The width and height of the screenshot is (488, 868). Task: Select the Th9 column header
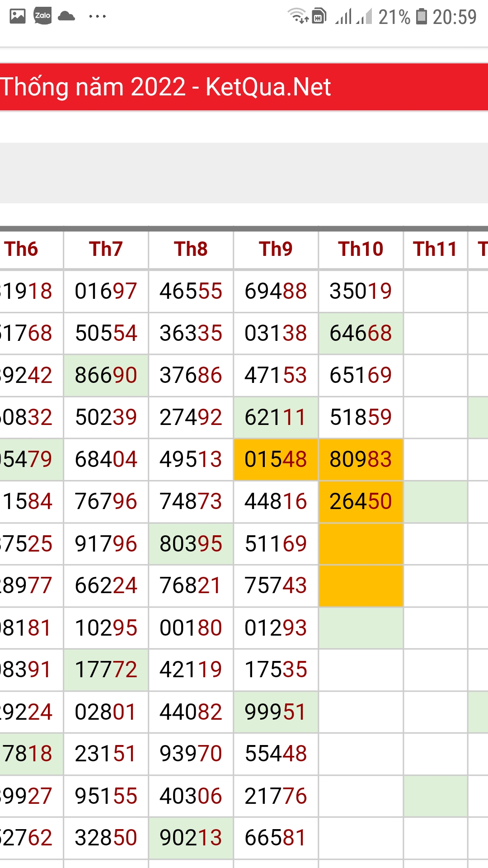click(276, 249)
